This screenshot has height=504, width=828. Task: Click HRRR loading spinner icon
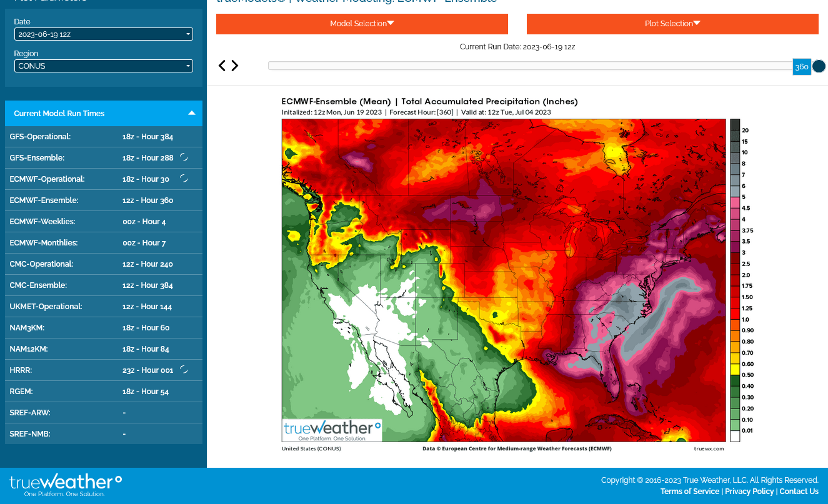[184, 370]
